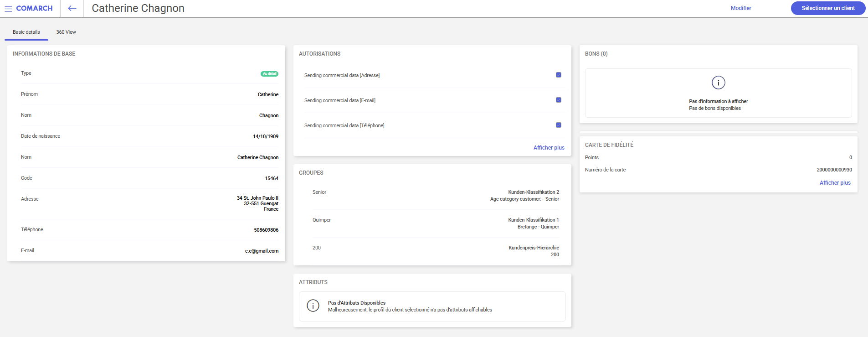Uncheck Sending commercial data Adresse checkbox

[558, 75]
